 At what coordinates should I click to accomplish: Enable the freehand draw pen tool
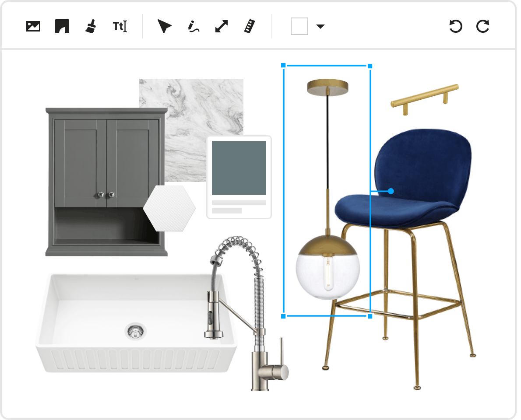194,26
